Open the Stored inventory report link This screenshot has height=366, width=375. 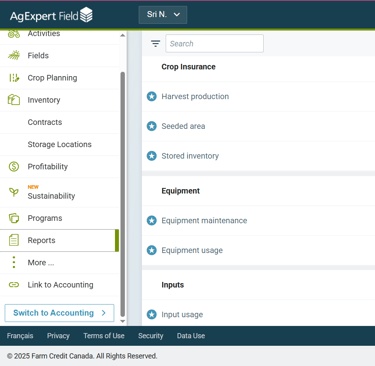pos(190,156)
